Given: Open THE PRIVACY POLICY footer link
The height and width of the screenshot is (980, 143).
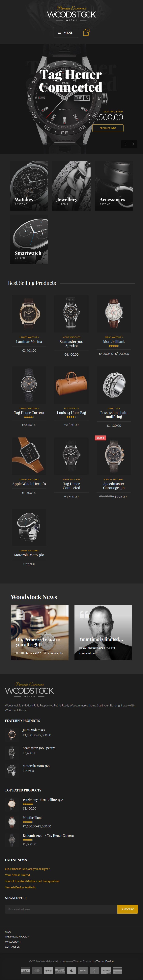Looking at the screenshot, I should [x=17, y=936].
